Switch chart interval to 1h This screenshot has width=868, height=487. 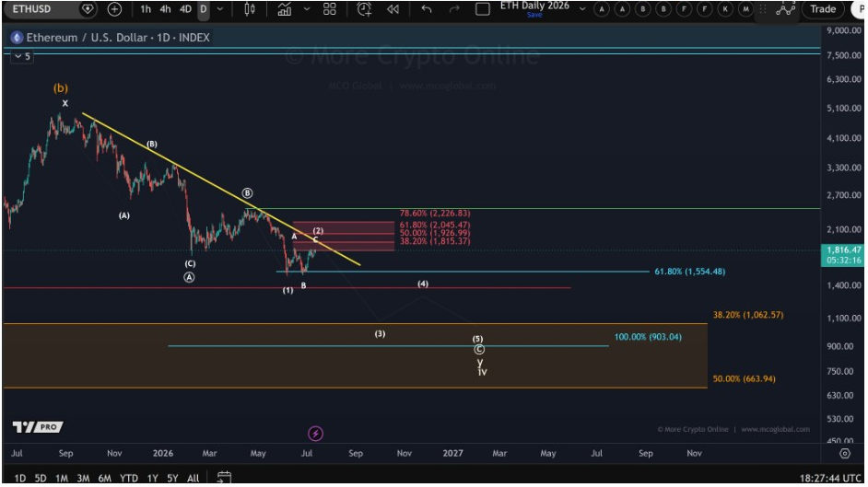[x=145, y=9]
